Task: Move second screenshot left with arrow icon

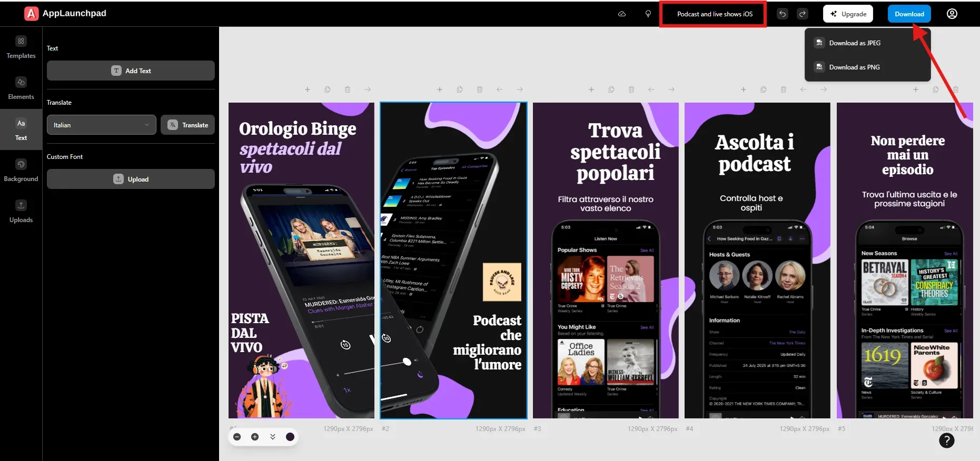Action: point(500,89)
